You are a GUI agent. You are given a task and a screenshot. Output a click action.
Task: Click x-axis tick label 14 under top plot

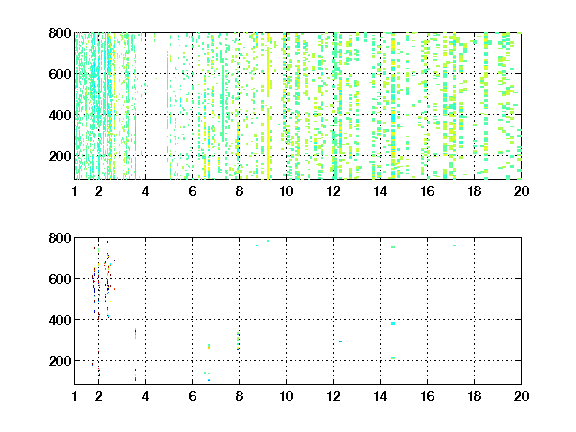click(x=380, y=191)
